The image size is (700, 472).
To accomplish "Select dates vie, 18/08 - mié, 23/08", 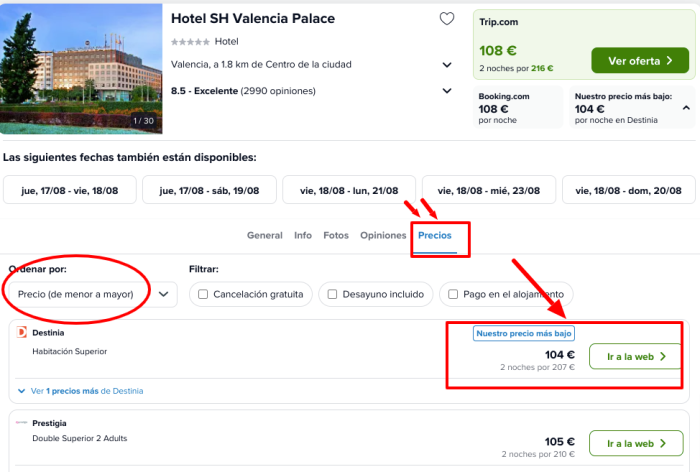I will (489, 190).
